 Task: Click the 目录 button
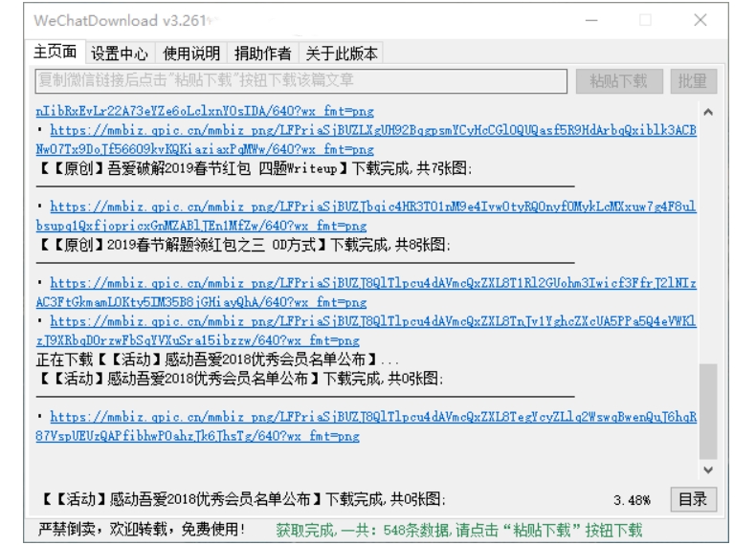[x=694, y=499]
